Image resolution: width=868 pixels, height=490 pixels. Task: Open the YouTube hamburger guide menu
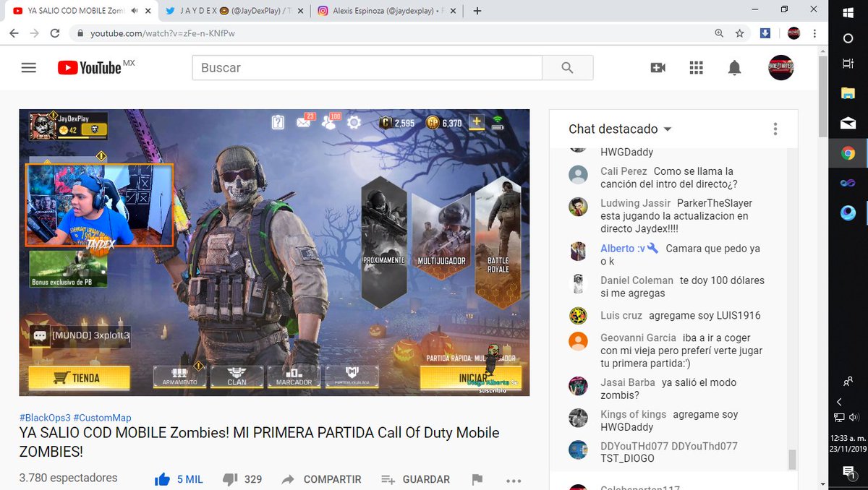click(28, 67)
